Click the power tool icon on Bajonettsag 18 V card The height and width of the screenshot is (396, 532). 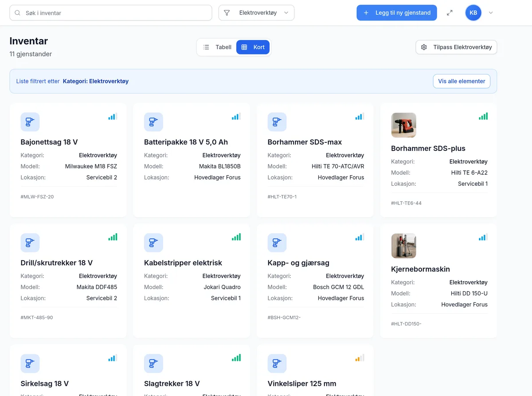pyautogui.click(x=30, y=122)
